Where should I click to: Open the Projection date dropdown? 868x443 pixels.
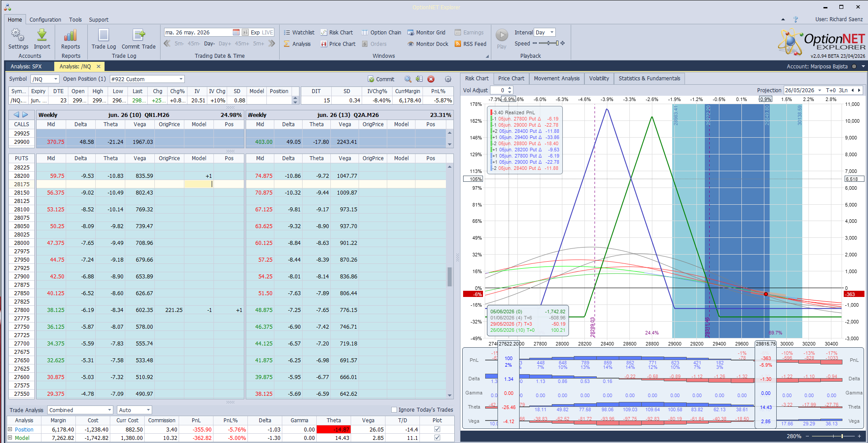(x=820, y=90)
